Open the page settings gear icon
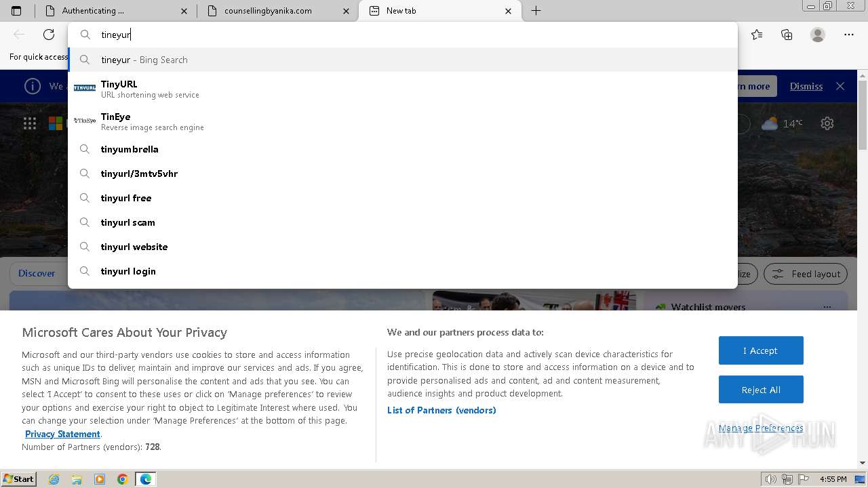The width and height of the screenshot is (868, 488). [827, 123]
